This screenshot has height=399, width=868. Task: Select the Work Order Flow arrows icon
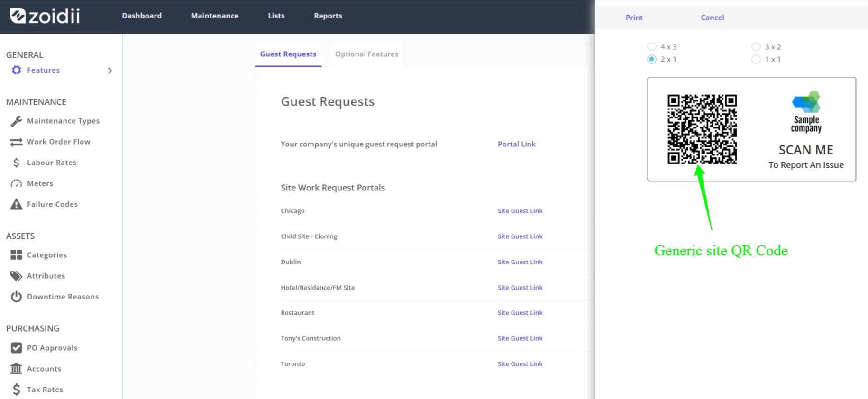point(17,142)
